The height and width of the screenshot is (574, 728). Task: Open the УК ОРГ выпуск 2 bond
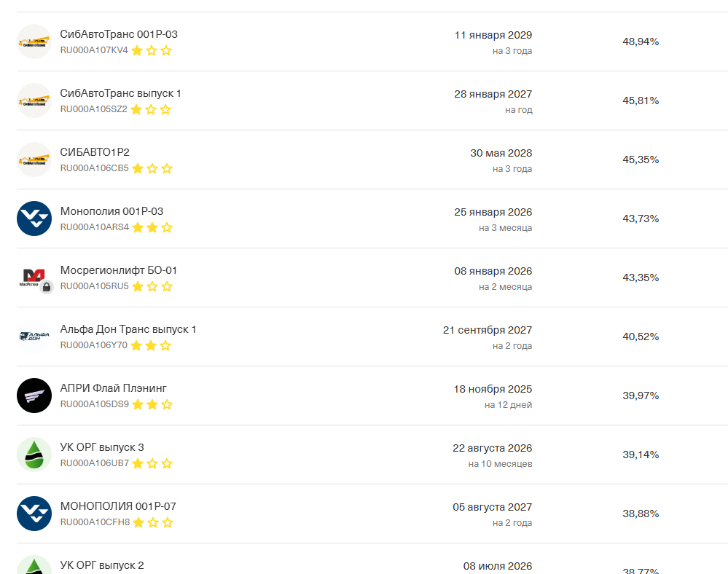click(x=102, y=565)
